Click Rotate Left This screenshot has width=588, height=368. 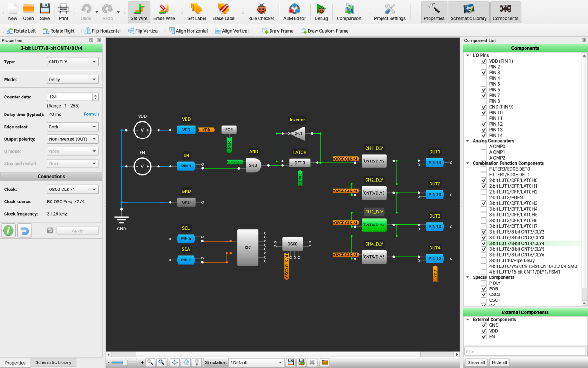coord(21,31)
